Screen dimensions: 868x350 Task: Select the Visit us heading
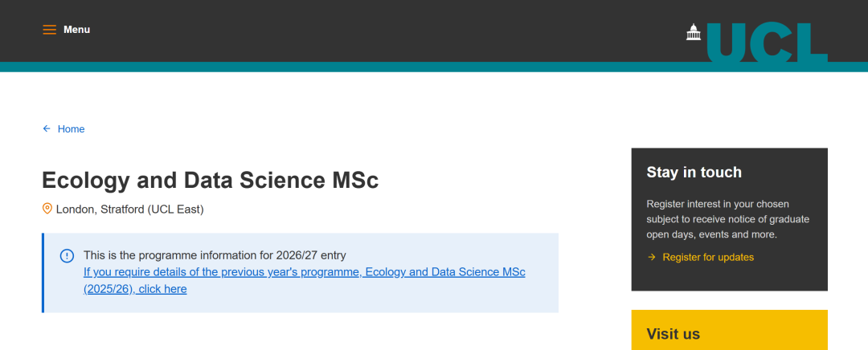click(673, 334)
